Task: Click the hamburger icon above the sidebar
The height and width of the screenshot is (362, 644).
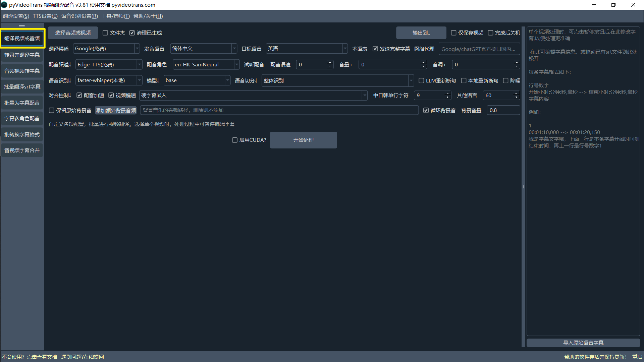Action: (22, 26)
